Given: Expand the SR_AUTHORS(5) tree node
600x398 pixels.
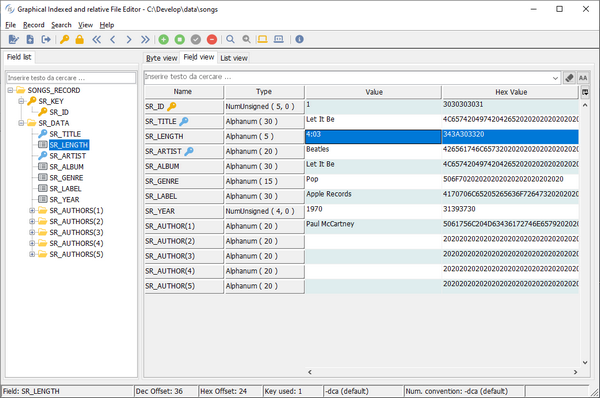Looking at the screenshot, I should coord(32,254).
